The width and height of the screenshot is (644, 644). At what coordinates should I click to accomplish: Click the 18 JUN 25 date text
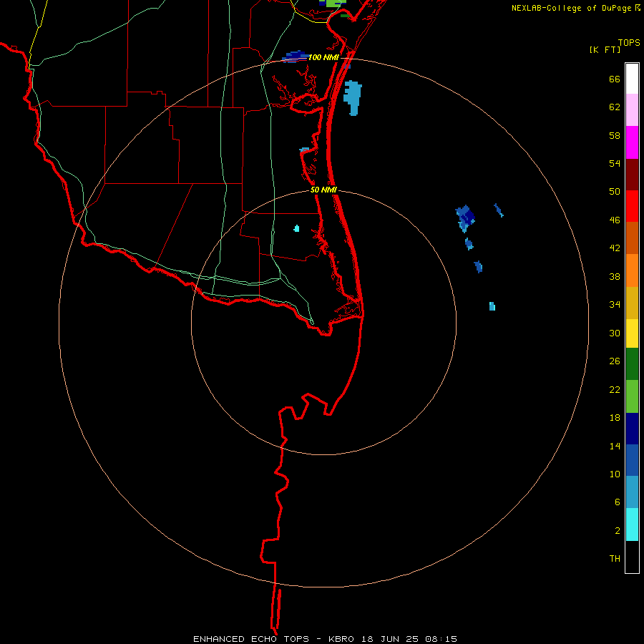click(x=390, y=639)
